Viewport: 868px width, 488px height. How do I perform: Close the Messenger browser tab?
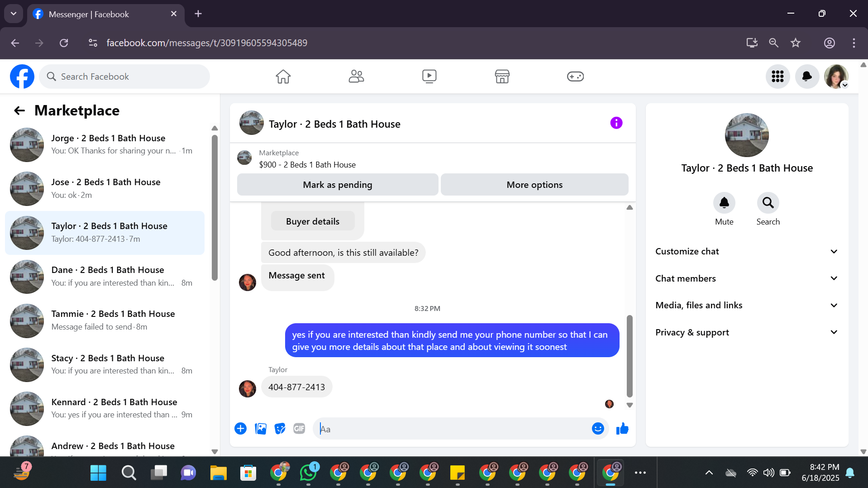click(x=174, y=14)
